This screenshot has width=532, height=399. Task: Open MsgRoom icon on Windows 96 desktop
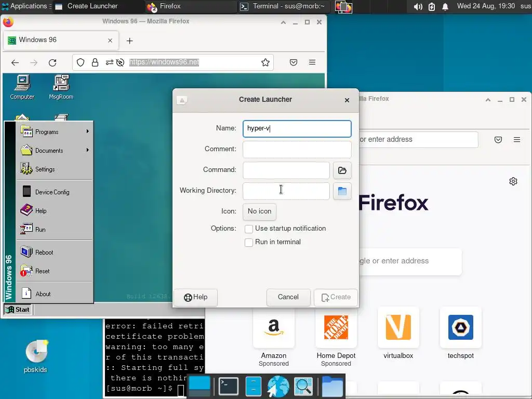point(61,87)
